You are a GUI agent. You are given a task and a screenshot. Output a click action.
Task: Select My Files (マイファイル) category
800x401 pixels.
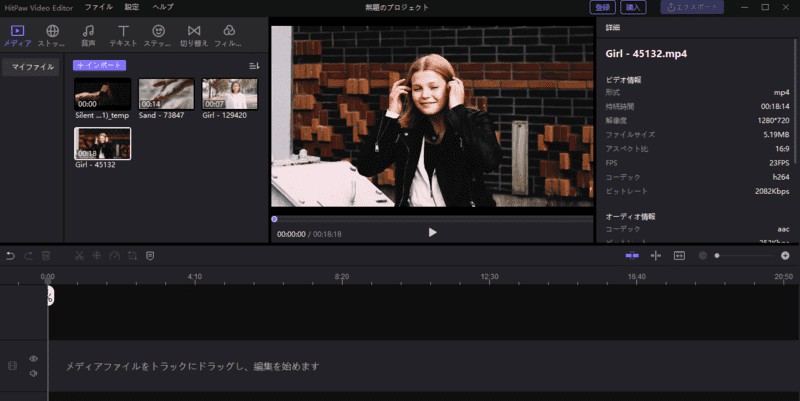(31, 67)
